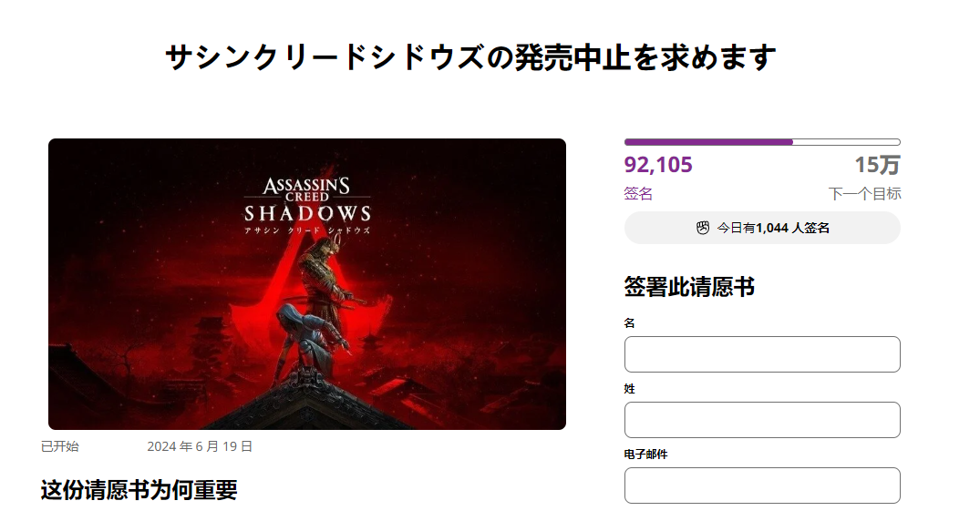
Task: Click the 已开始 label under the image
Action: (x=60, y=446)
